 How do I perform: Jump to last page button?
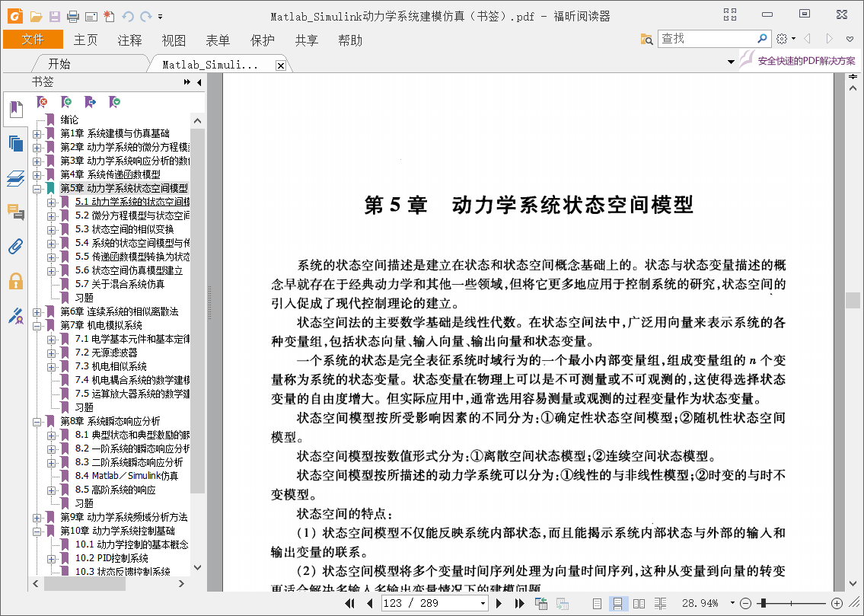pos(519,603)
